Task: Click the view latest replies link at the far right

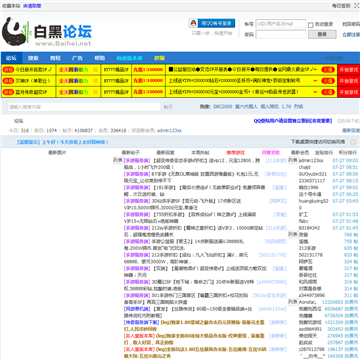Action: pos(351,131)
